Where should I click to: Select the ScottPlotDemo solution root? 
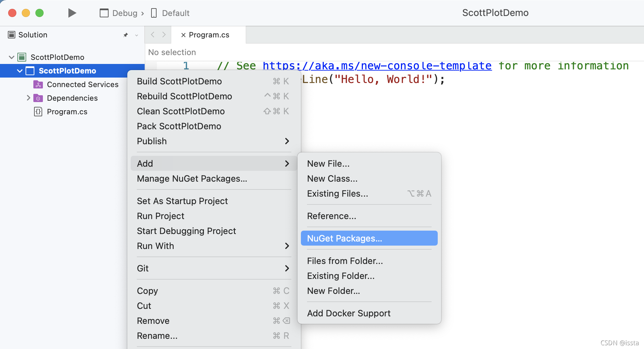[57, 57]
